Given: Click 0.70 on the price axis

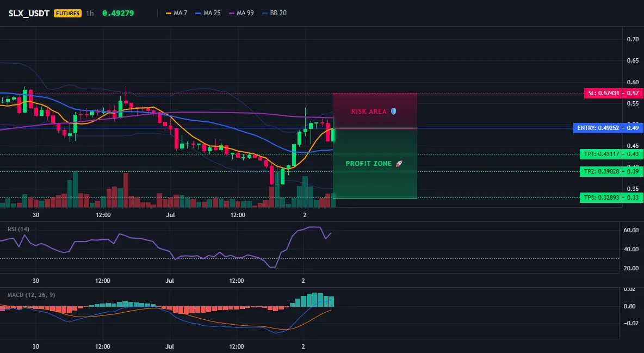Looking at the screenshot, I should click(633, 40).
